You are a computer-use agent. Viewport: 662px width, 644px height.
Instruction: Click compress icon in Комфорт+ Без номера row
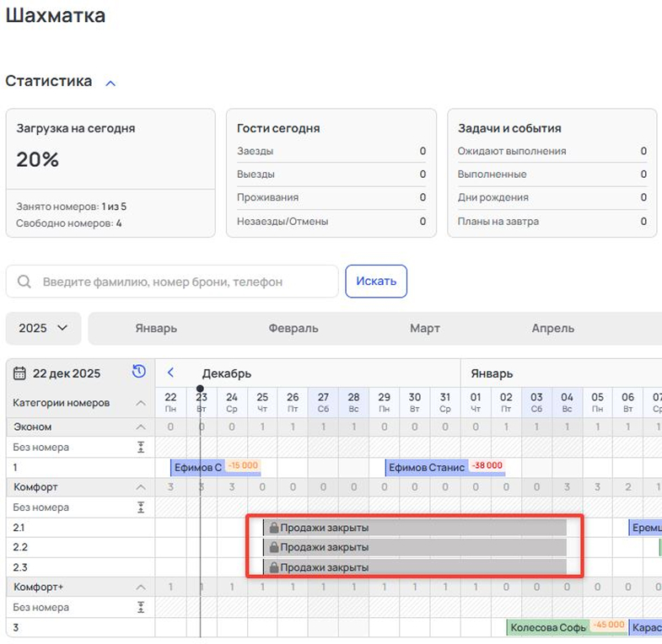tap(141, 607)
